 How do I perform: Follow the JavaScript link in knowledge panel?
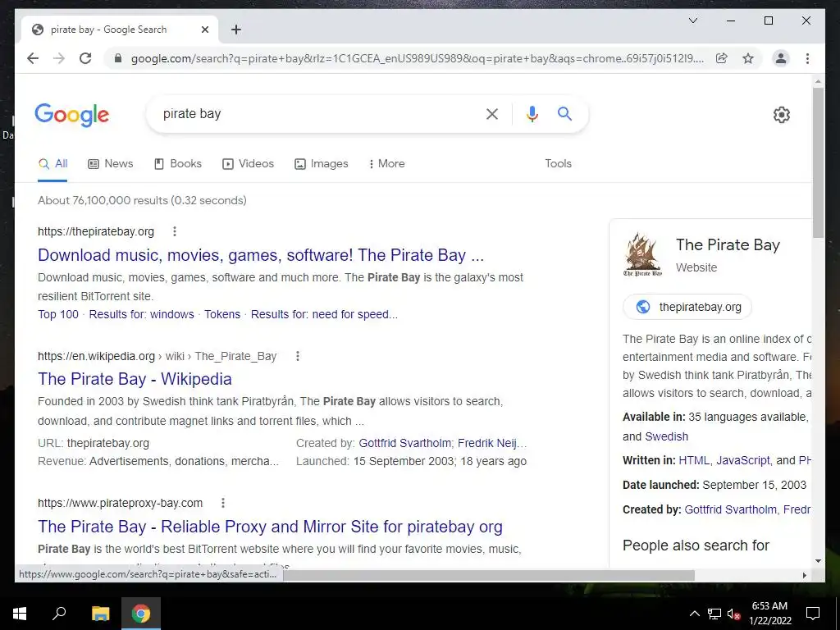[x=743, y=460]
